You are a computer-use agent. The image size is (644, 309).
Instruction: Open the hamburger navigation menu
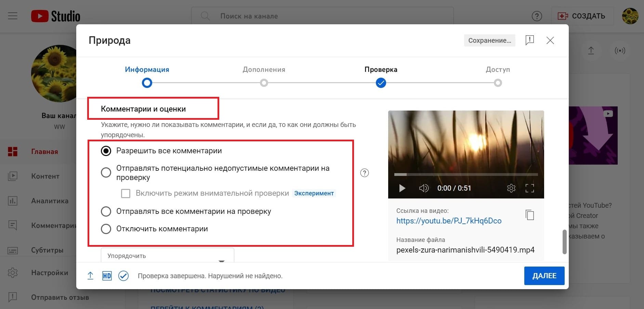[x=13, y=16]
